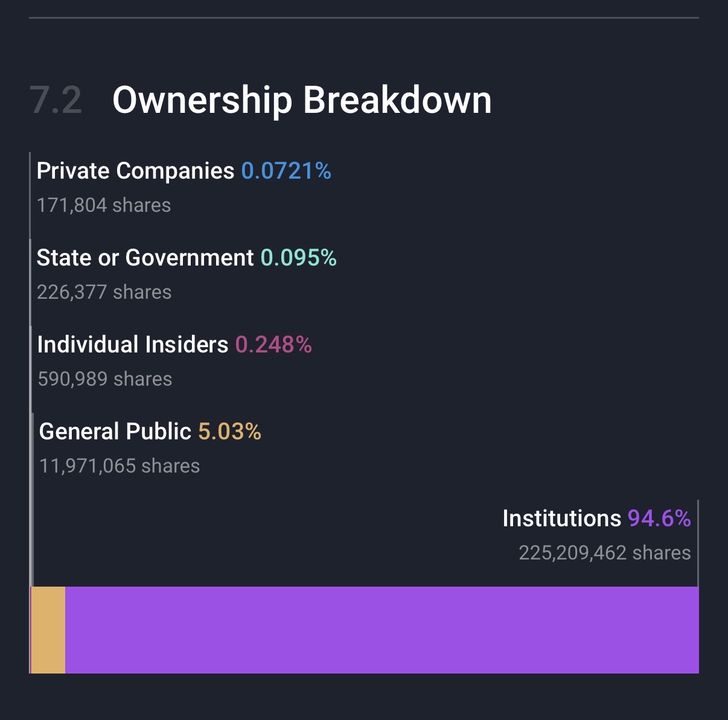This screenshot has height=720, width=728.
Task: Click the 7.2 section number
Action: point(56,100)
